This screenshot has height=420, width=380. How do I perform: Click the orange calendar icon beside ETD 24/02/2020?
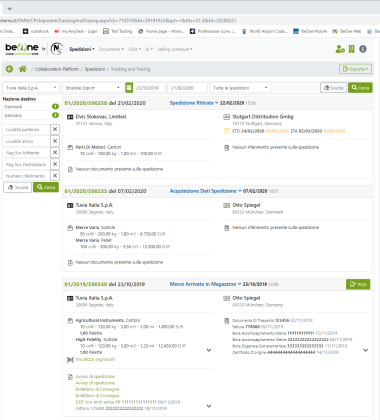(227, 131)
